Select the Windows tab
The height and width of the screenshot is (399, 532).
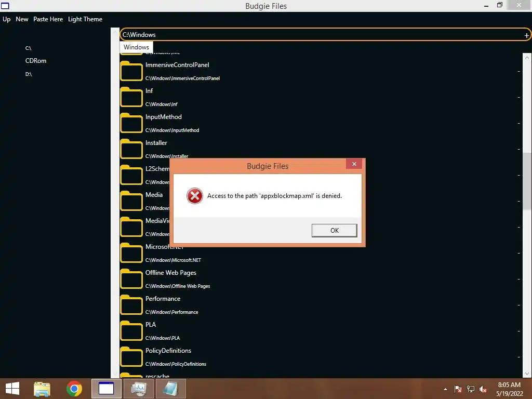[x=136, y=47]
